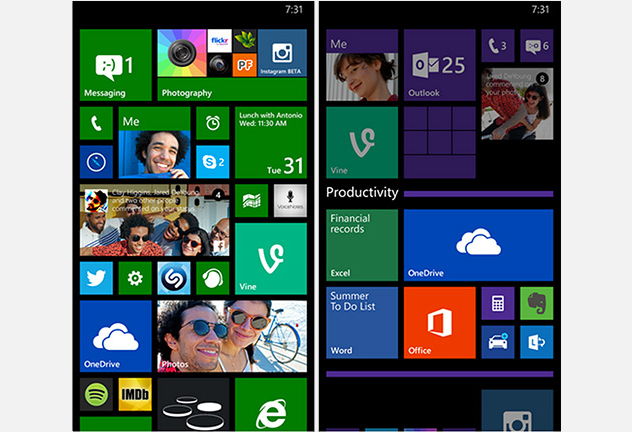Launch Flickr from the Photography folder

tap(220, 41)
